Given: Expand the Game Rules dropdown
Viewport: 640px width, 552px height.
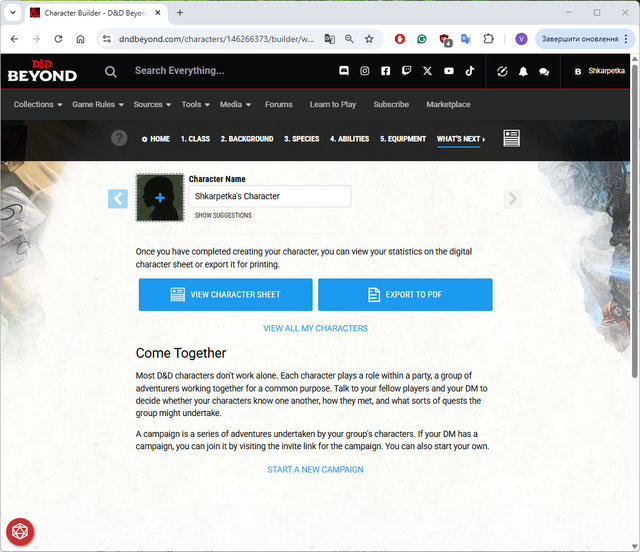Looking at the screenshot, I should pos(97,104).
